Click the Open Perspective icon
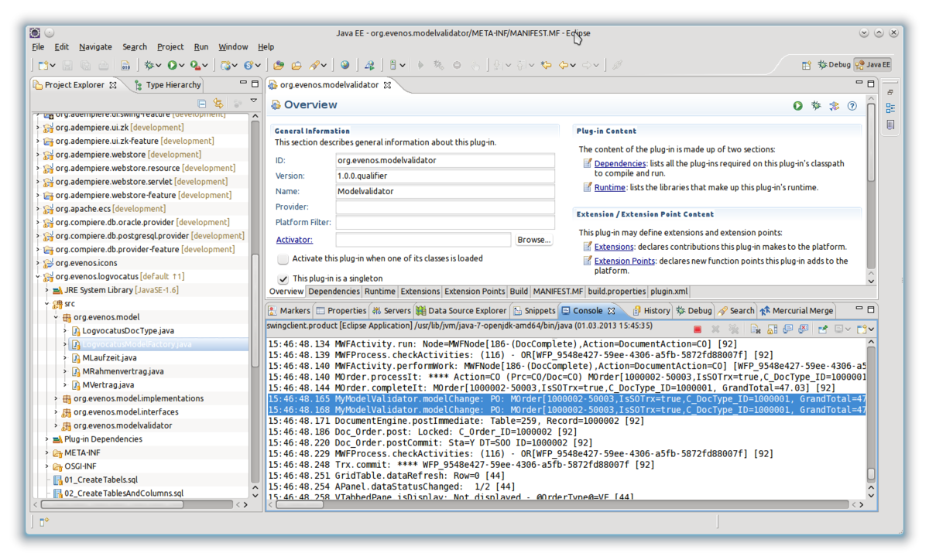The height and width of the screenshot is (560, 929). tap(806, 66)
